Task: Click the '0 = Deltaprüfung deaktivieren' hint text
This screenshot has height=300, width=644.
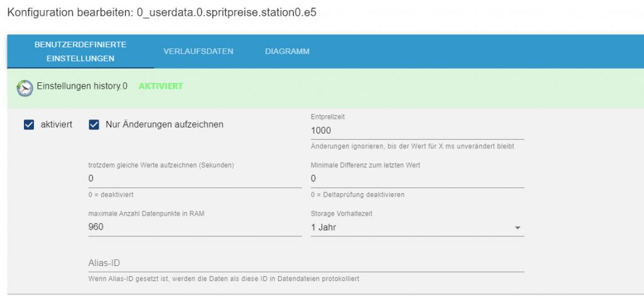Action: pos(358,195)
